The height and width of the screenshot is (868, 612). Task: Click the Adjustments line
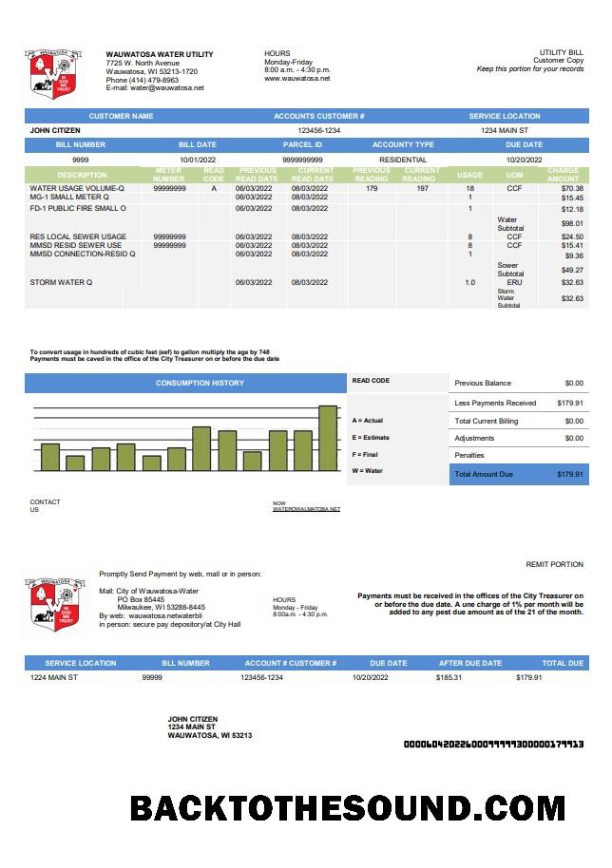pyautogui.click(x=519, y=439)
